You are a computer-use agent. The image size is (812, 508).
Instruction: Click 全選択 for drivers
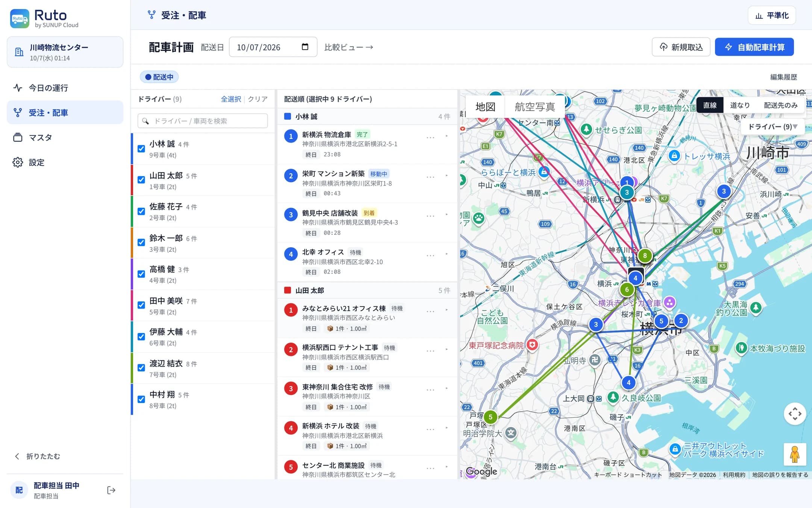[x=231, y=99]
